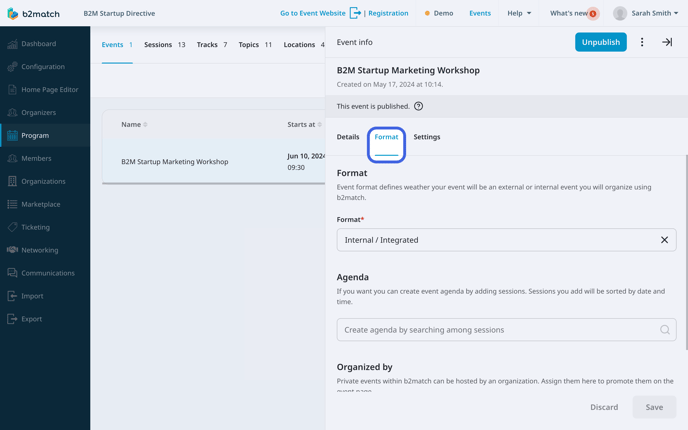Open the Format dropdown field

pyautogui.click(x=506, y=240)
